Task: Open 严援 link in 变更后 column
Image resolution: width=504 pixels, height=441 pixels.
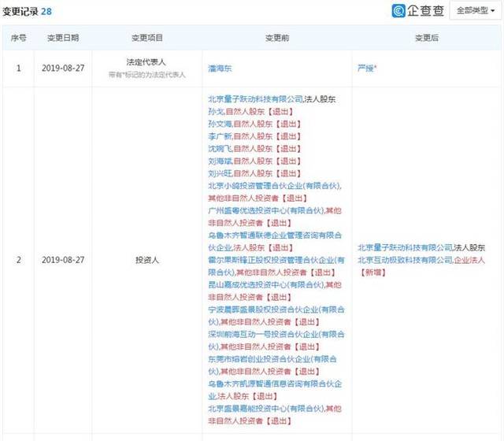Action: click(x=367, y=69)
